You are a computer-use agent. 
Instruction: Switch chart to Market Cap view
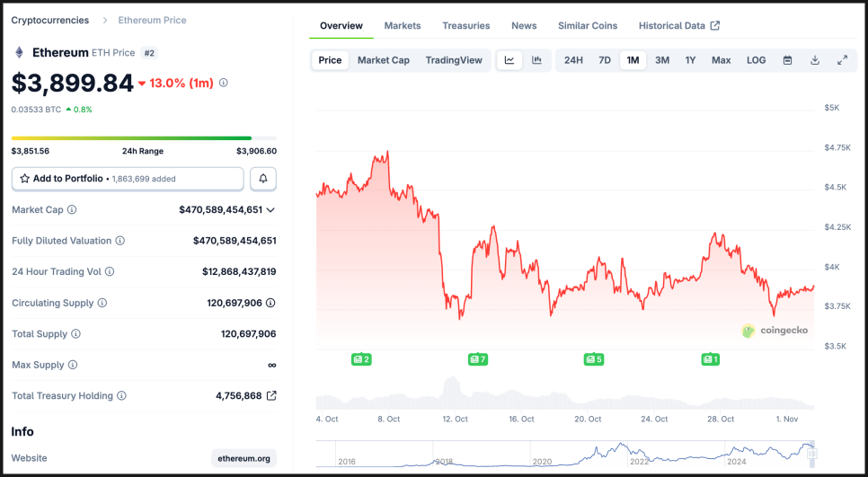[x=384, y=60]
